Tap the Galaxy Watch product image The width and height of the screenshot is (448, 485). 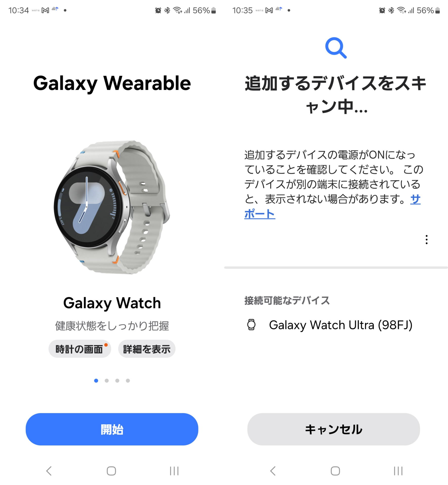coord(112,207)
